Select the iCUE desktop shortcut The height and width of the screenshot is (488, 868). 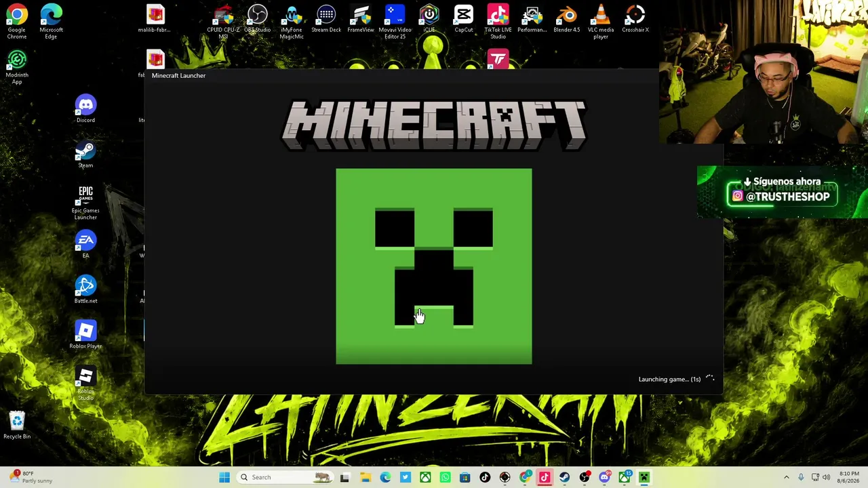(x=429, y=18)
